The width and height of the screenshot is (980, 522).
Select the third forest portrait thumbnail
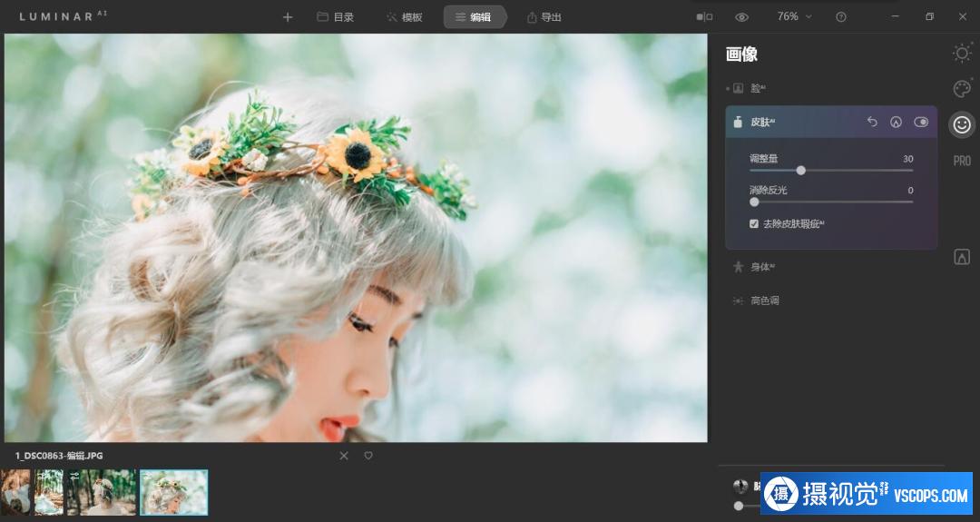click(102, 493)
